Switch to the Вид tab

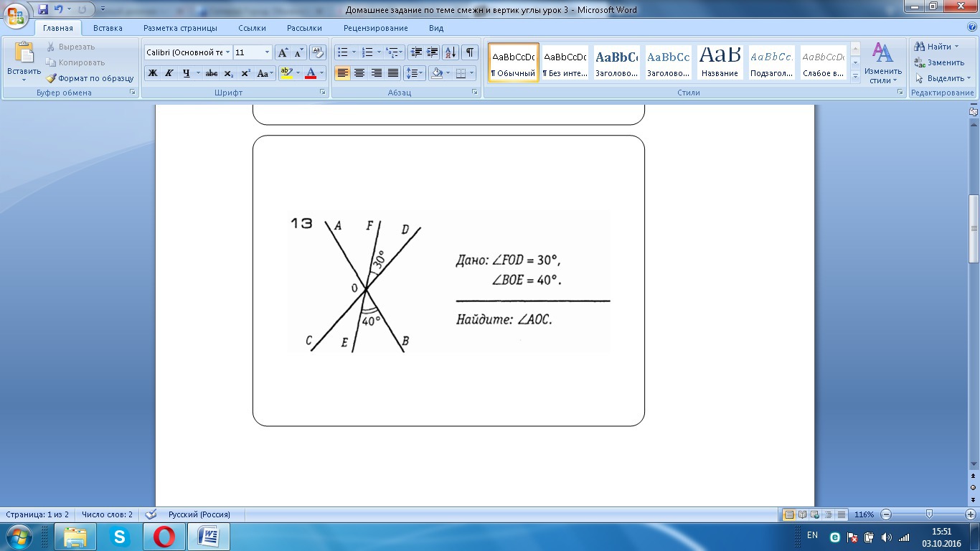(436, 28)
